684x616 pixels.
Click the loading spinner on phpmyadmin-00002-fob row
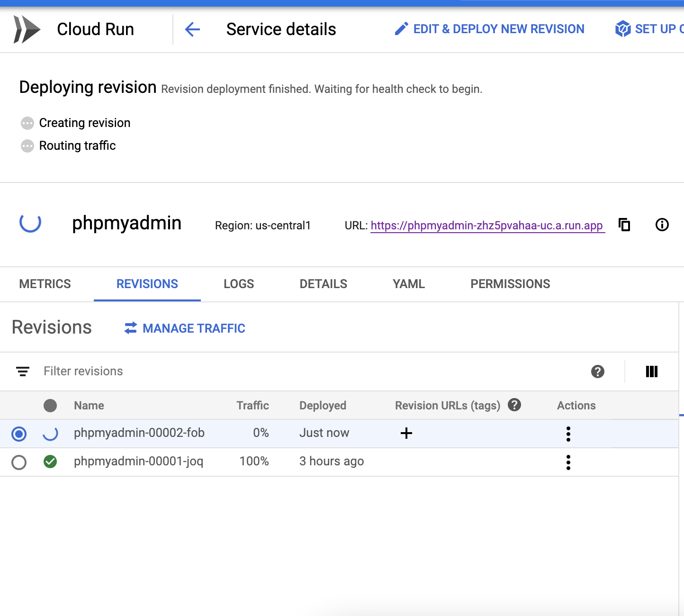click(x=50, y=433)
